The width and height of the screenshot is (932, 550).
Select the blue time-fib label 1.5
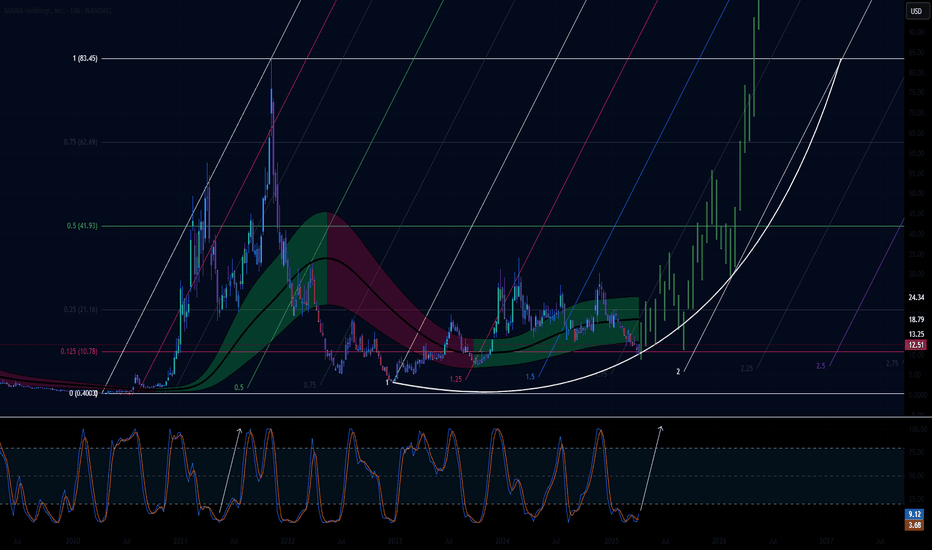(x=530, y=376)
